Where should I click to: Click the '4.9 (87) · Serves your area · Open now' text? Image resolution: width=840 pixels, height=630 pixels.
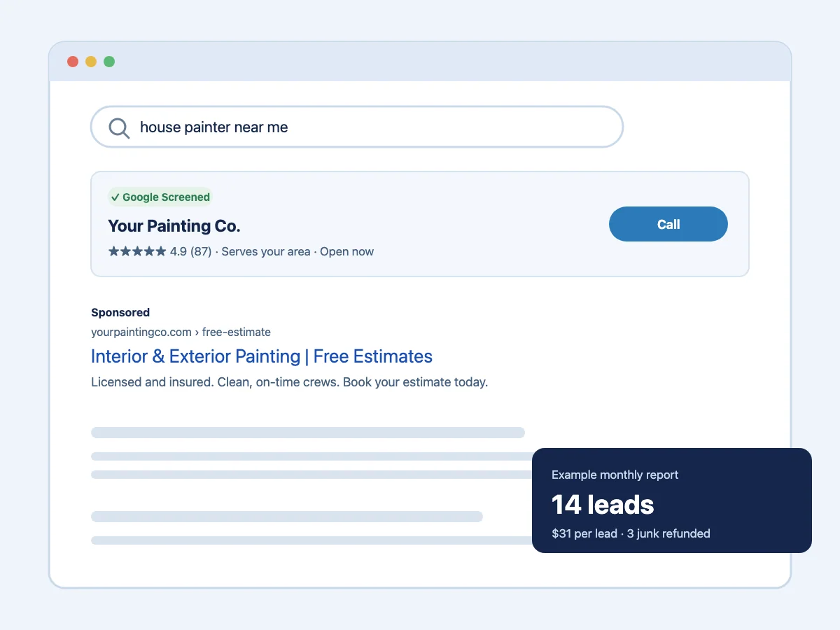click(x=272, y=251)
